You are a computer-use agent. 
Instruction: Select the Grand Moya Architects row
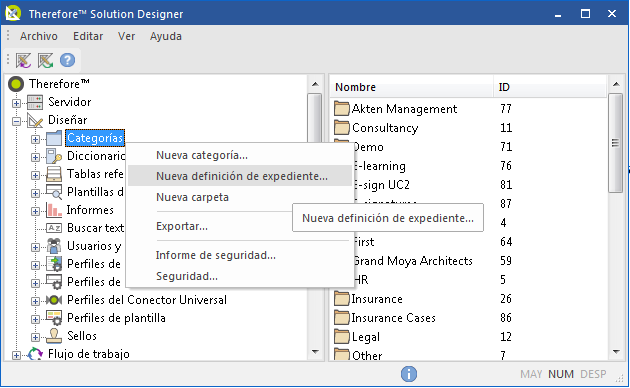468,261
